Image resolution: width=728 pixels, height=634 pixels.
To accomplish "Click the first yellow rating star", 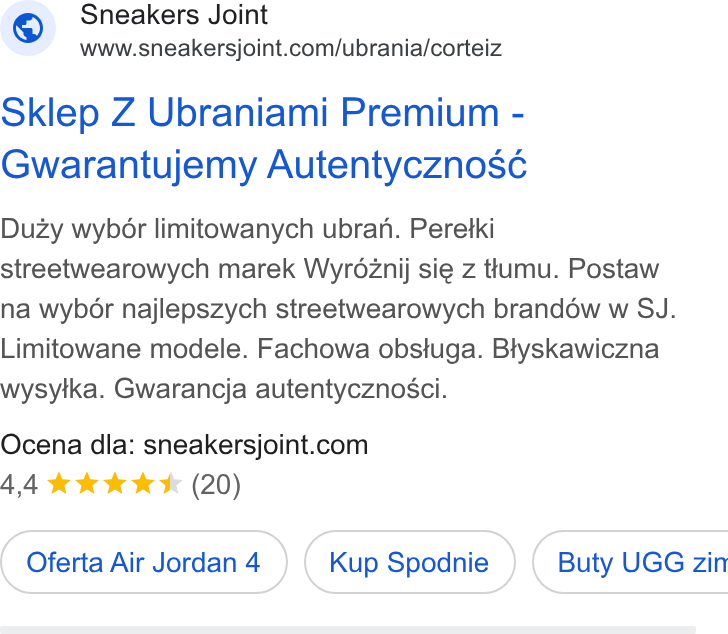I will [x=59, y=483].
